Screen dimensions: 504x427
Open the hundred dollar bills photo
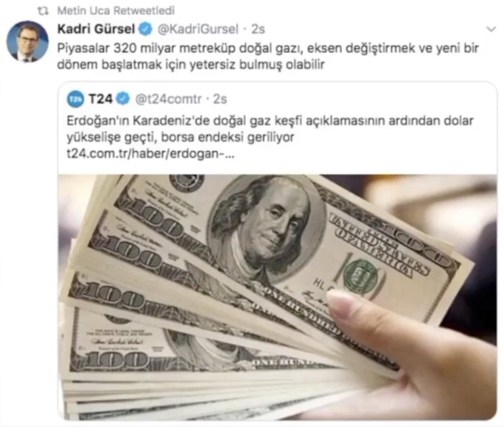point(277,297)
